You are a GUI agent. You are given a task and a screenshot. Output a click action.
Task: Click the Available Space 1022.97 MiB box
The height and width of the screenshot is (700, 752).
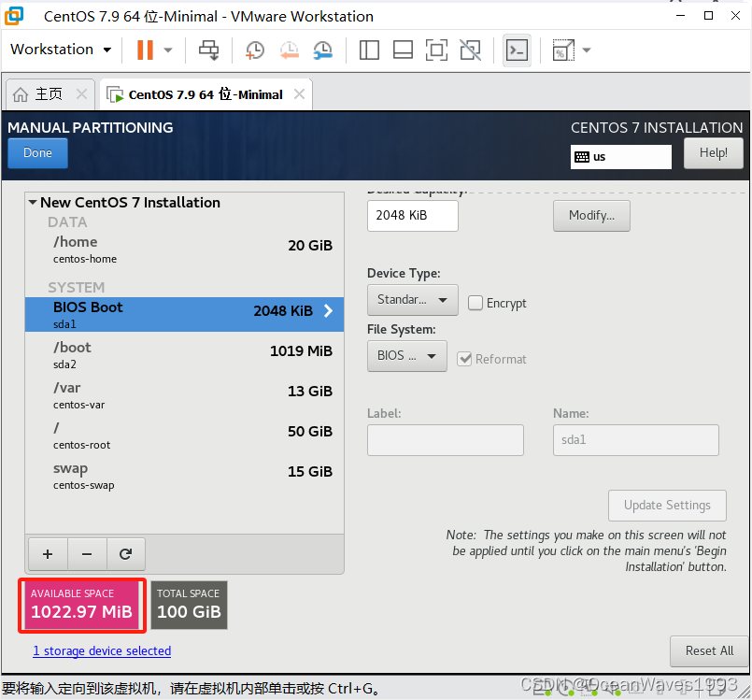click(81, 605)
